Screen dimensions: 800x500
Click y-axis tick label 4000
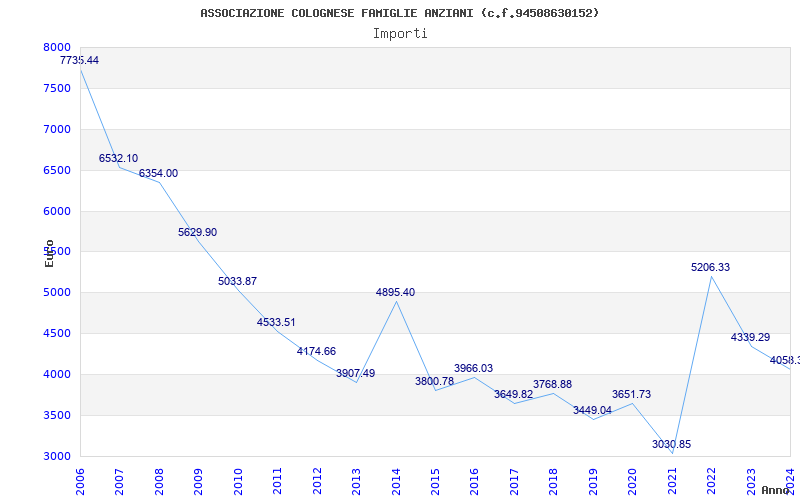click(x=57, y=374)
